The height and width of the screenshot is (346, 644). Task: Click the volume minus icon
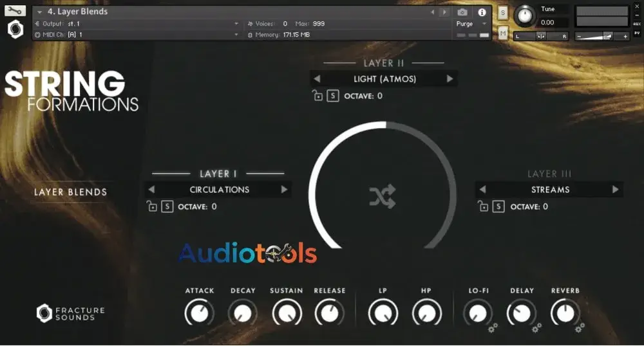tap(579, 37)
